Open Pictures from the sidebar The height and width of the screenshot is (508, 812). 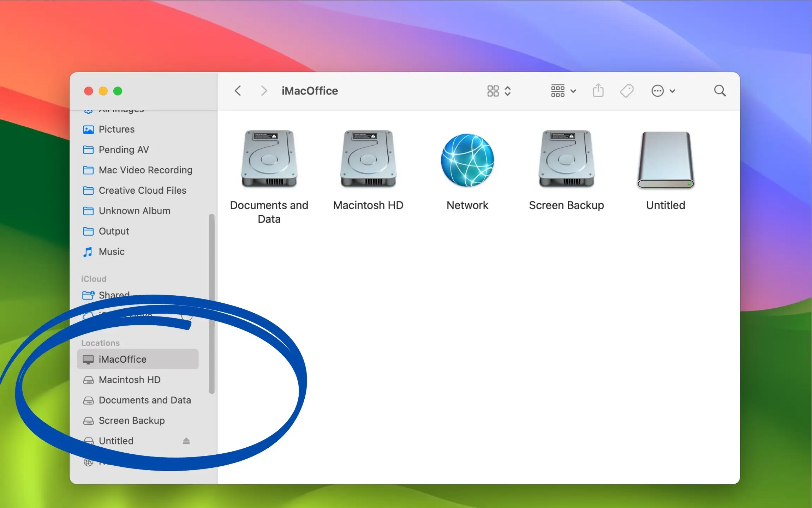click(116, 129)
